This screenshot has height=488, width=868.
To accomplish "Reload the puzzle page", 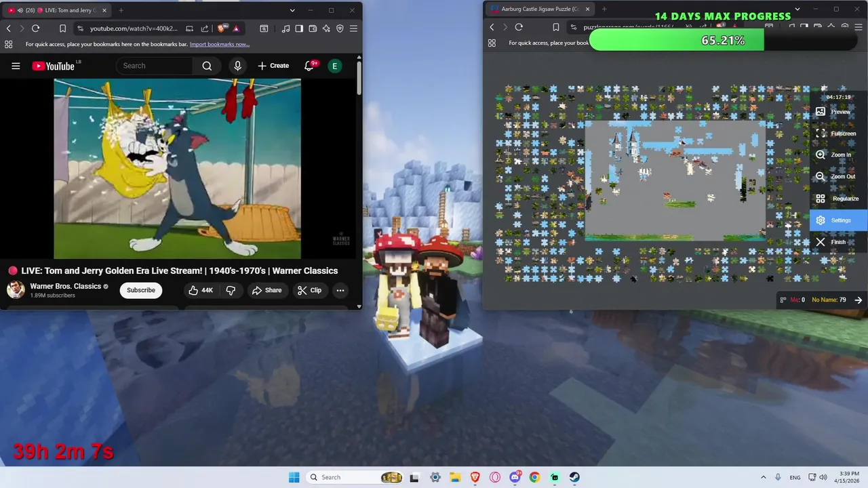I will tap(519, 27).
